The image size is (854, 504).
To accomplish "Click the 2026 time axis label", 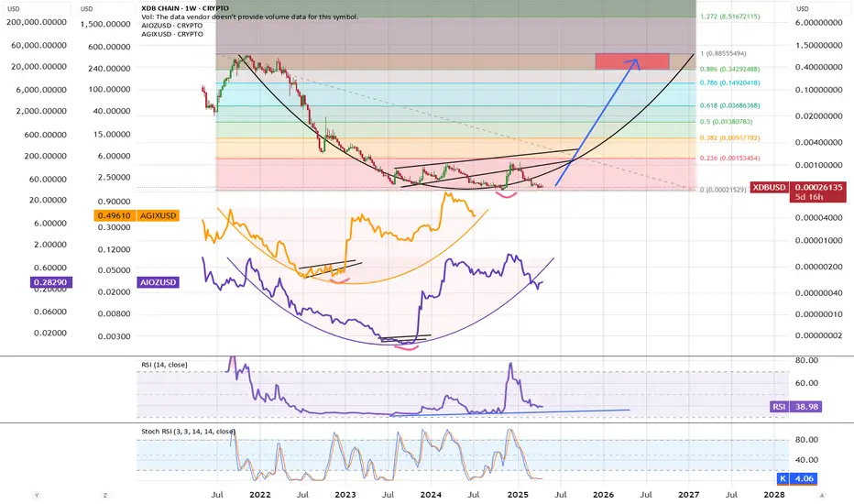I will (603, 495).
